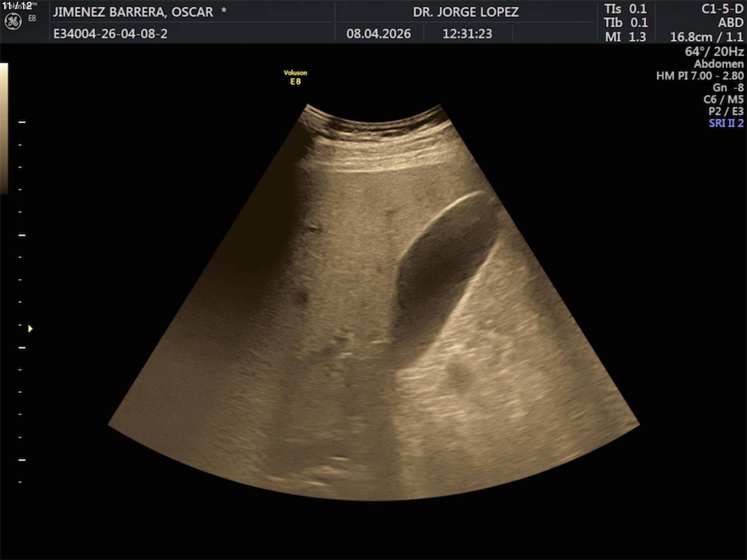
Task: Click the grayscale map color bar
Action: tap(4, 128)
